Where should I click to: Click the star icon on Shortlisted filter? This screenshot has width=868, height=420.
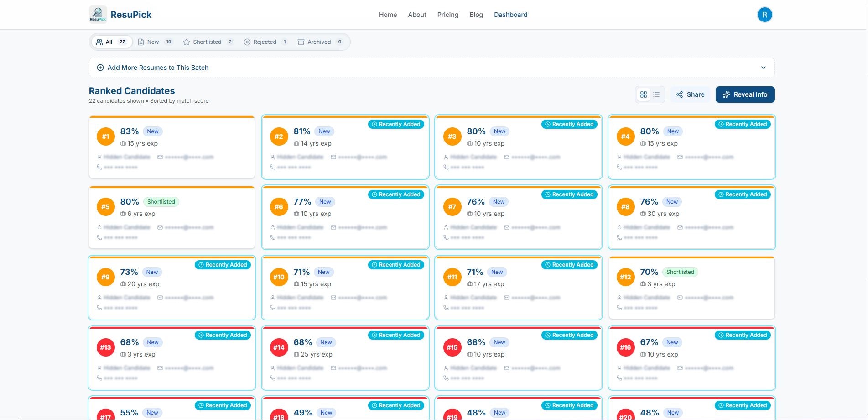(186, 42)
